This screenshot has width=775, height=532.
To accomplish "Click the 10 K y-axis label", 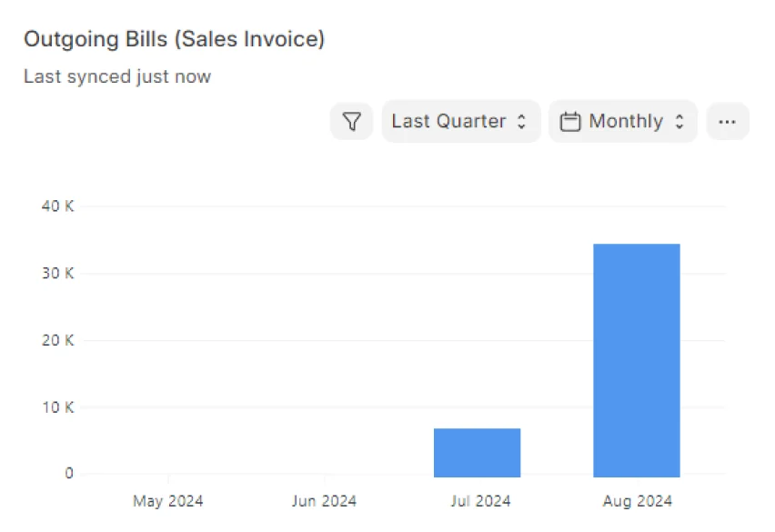I will tap(57, 407).
